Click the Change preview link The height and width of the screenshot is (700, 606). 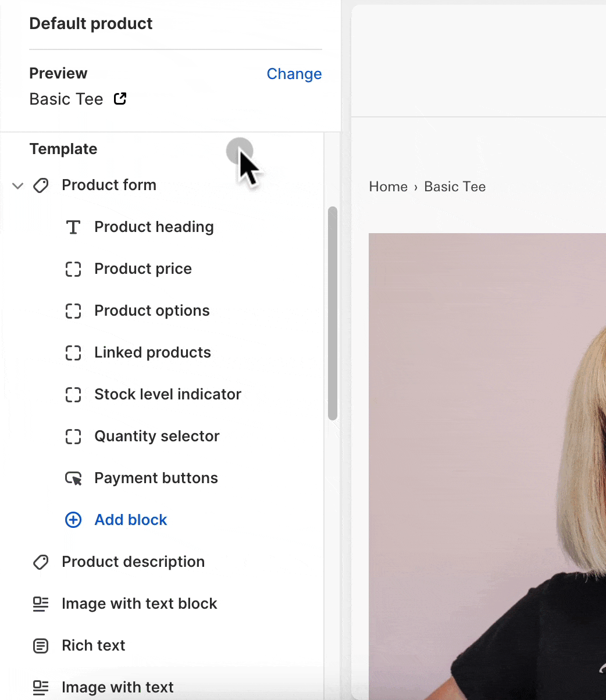pos(294,74)
